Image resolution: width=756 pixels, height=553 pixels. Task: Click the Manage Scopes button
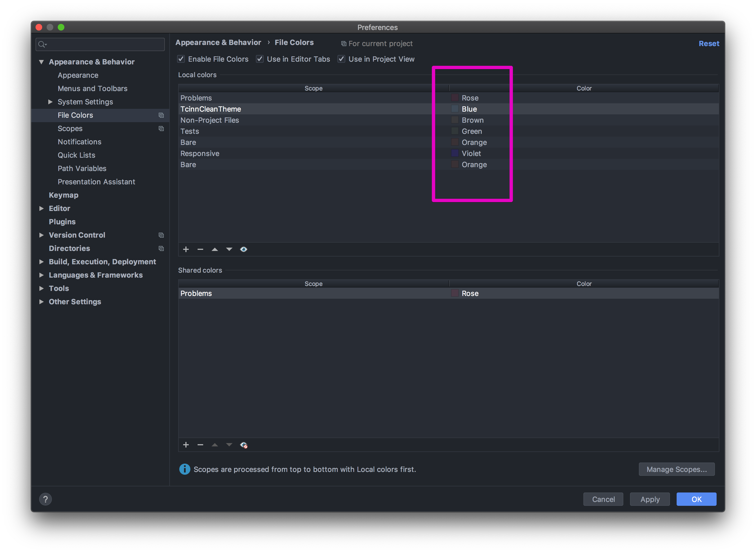click(676, 469)
